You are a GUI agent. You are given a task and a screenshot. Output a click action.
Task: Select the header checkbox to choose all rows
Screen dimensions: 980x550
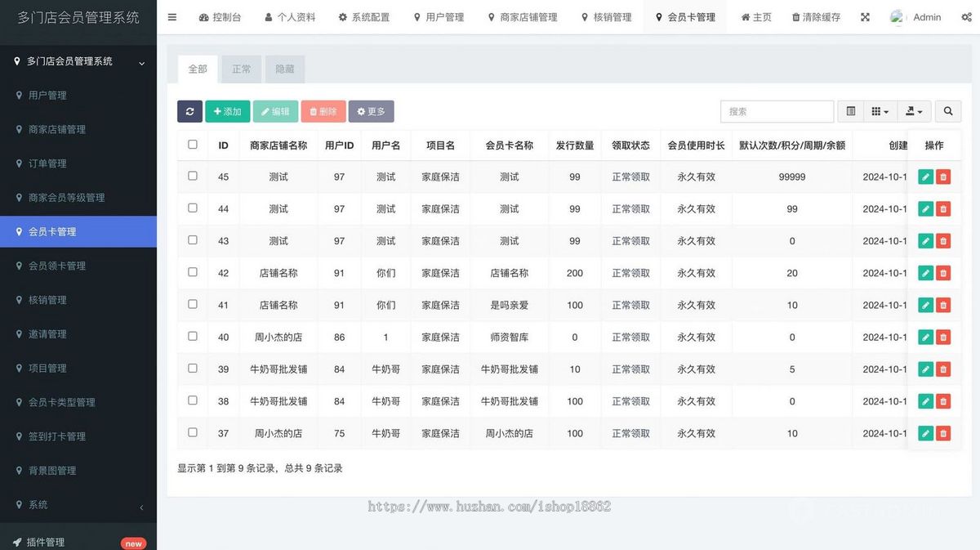pos(192,145)
